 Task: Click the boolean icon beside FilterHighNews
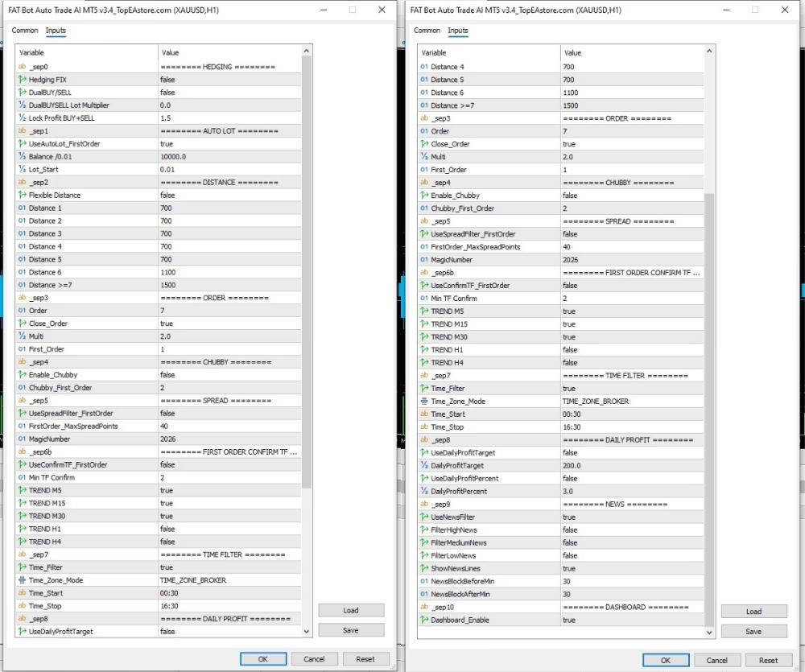(424, 530)
